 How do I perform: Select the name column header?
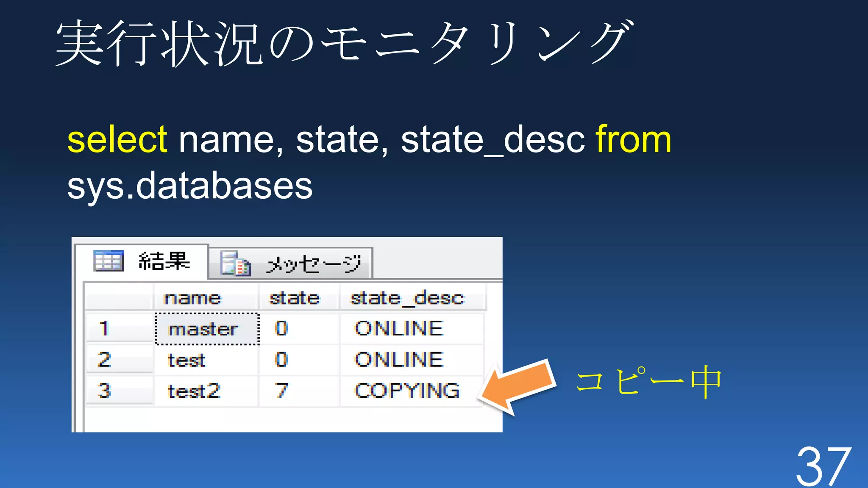pyautogui.click(x=206, y=298)
